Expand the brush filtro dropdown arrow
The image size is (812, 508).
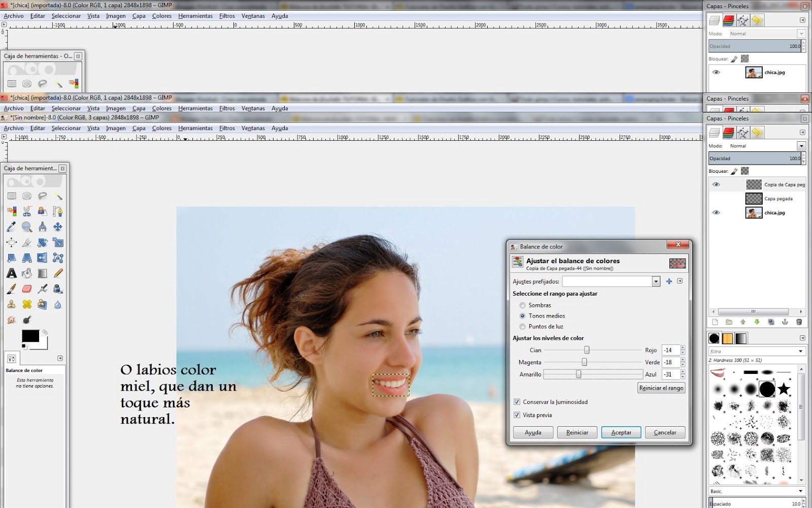[x=801, y=351]
